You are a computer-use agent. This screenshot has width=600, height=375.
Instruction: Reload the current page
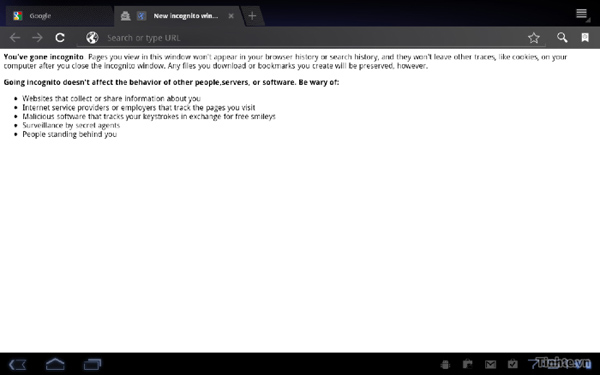click(x=60, y=38)
